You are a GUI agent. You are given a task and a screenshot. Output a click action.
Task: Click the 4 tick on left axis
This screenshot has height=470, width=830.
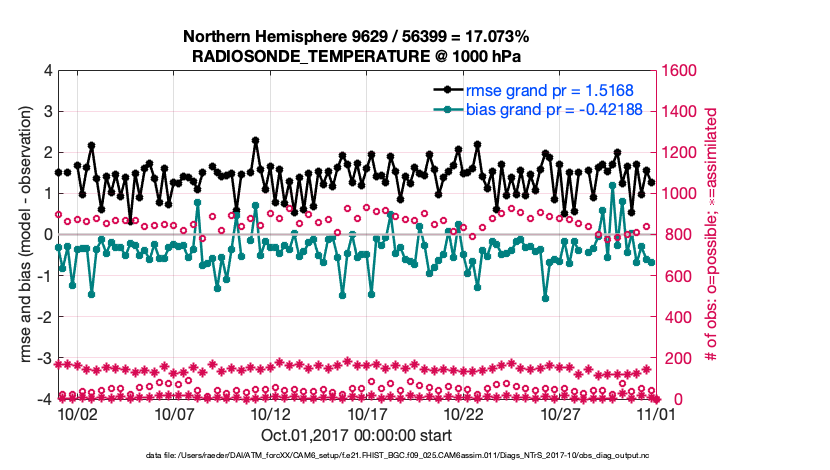point(47,71)
